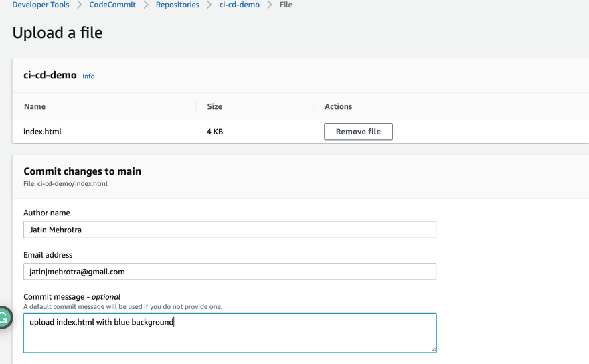
Task: Click the commit message box resize handle
Action: pyautogui.click(x=433, y=349)
